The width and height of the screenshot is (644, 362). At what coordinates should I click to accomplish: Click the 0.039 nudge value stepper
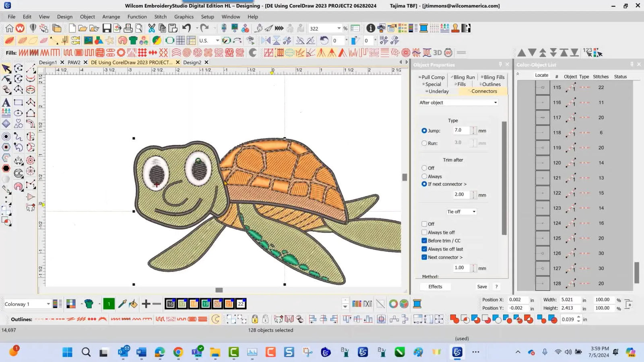(x=578, y=319)
